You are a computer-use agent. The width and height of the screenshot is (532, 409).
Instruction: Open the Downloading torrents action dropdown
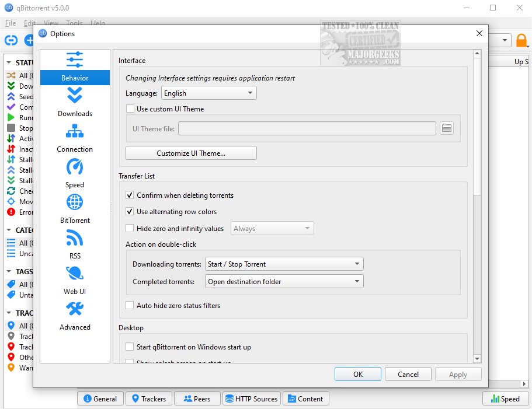tap(284, 264)
